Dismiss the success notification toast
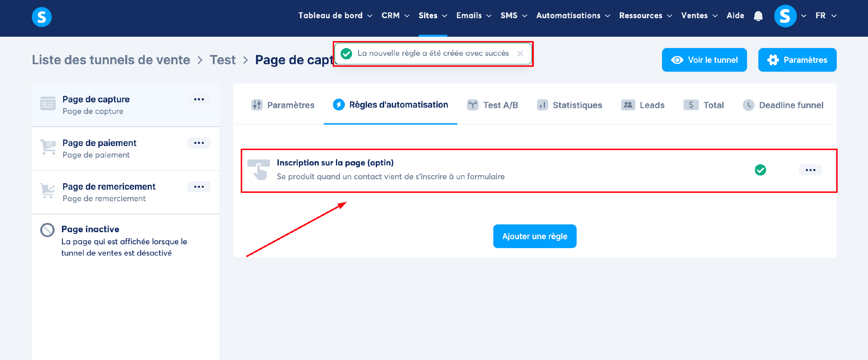868x360 pixels. click(520, 53)
